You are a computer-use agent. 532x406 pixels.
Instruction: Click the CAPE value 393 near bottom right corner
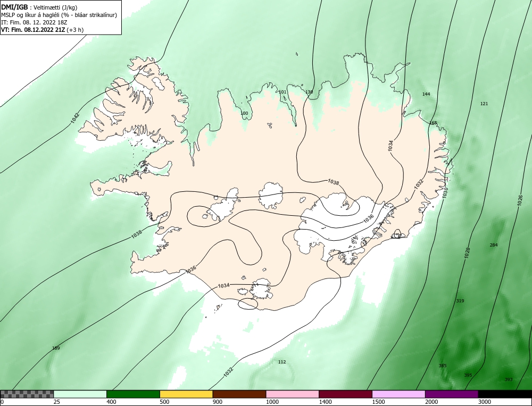508,379
